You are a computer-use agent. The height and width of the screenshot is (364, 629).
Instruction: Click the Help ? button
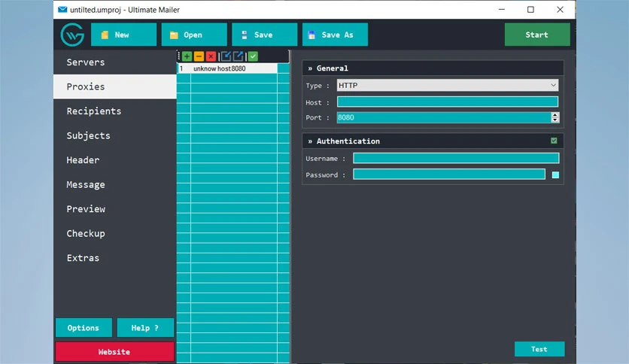point(145,327)
